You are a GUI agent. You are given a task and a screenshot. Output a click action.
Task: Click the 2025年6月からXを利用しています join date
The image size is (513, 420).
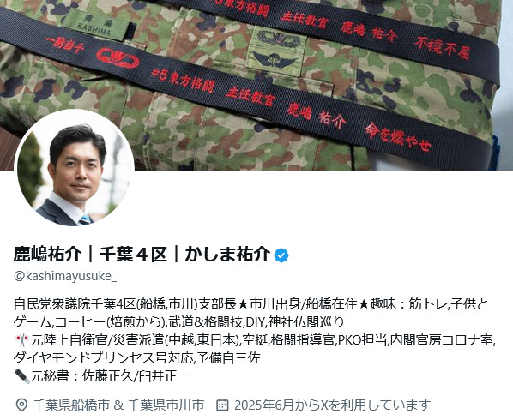point(332,405)
